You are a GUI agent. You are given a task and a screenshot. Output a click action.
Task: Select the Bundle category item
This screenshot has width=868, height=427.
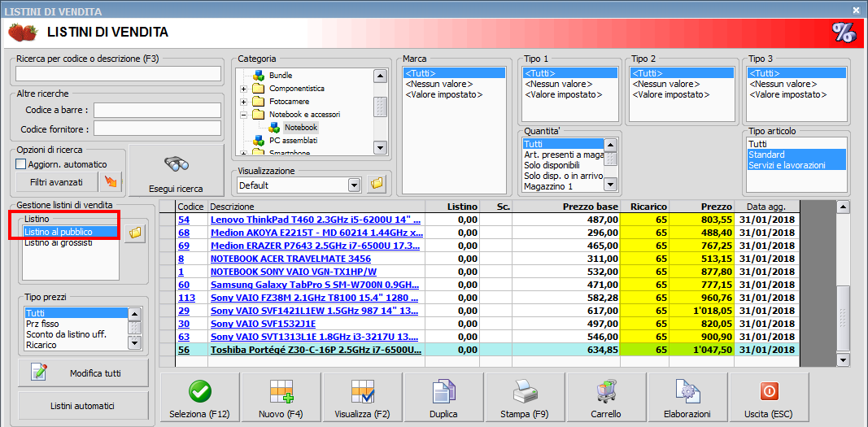[x=281, y=75]
